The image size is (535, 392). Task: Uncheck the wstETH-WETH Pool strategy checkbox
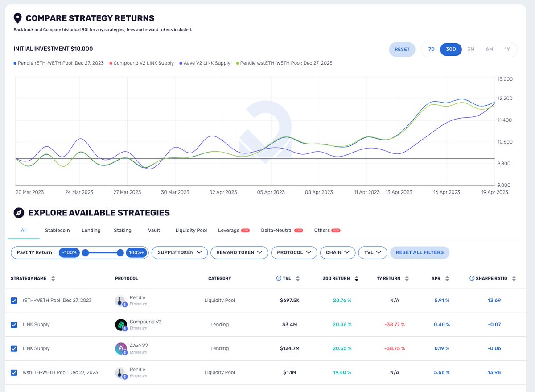[x=14, y=373]
